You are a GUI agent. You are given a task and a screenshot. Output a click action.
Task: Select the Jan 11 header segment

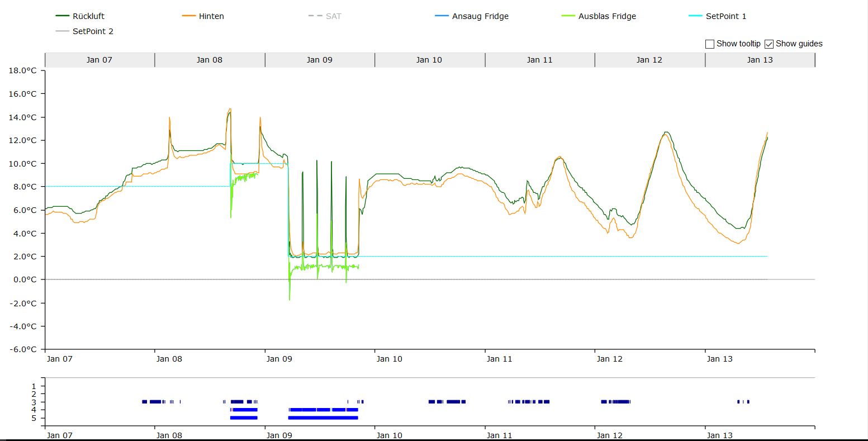pyautogui.click(x=539, y=60)
